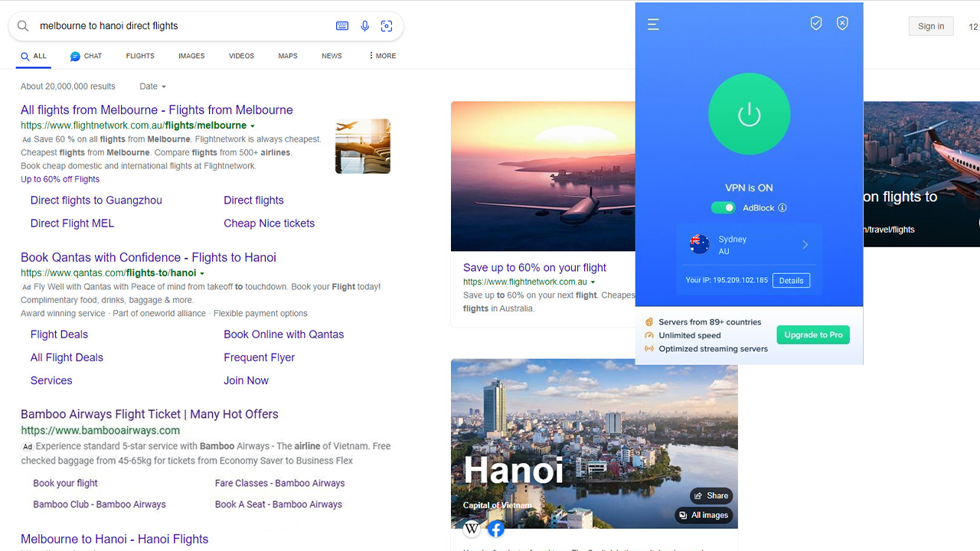Switch to the FLIGHTS tab
Screen dimensions: 980x551
point(140,56)
